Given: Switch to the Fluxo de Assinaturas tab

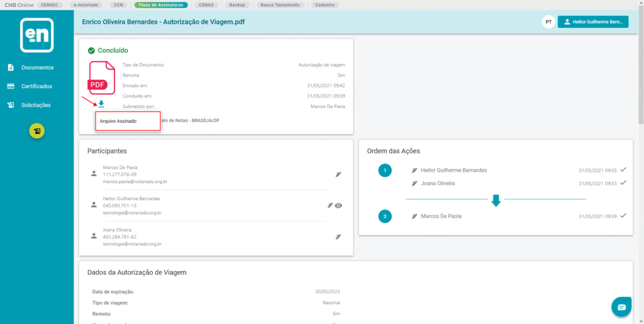Looking at the screenshot, I should point(161,4).
